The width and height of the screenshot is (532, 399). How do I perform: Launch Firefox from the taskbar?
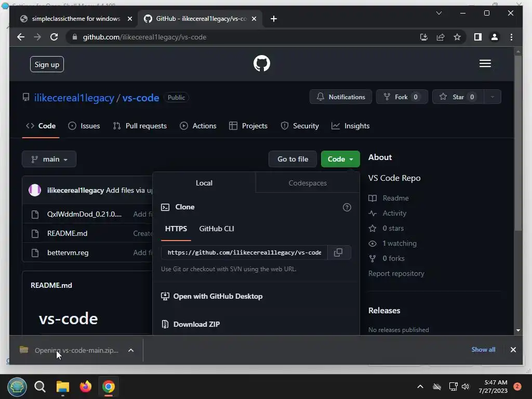(x=86, y=387)
